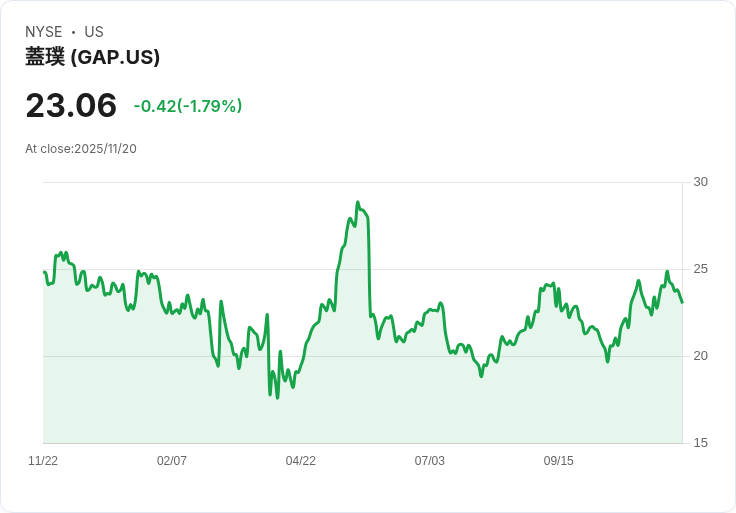Click the highest peak of the price line
The width and height of the screenshot is (736, 513).
point(357,203)
